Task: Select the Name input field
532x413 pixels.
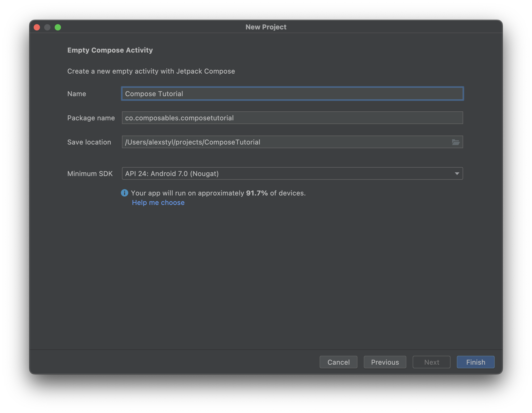Action: click(292, 94)
